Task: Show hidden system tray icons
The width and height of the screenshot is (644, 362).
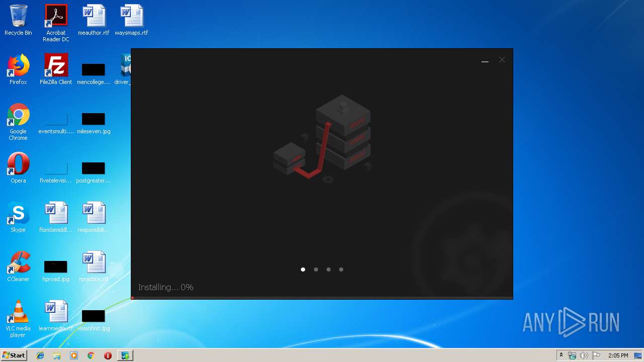Action: click(561, 355)
